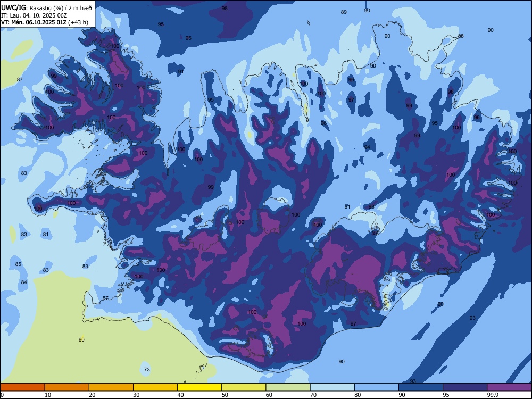Click the '60' humidity value on the map

coord(81,339)
